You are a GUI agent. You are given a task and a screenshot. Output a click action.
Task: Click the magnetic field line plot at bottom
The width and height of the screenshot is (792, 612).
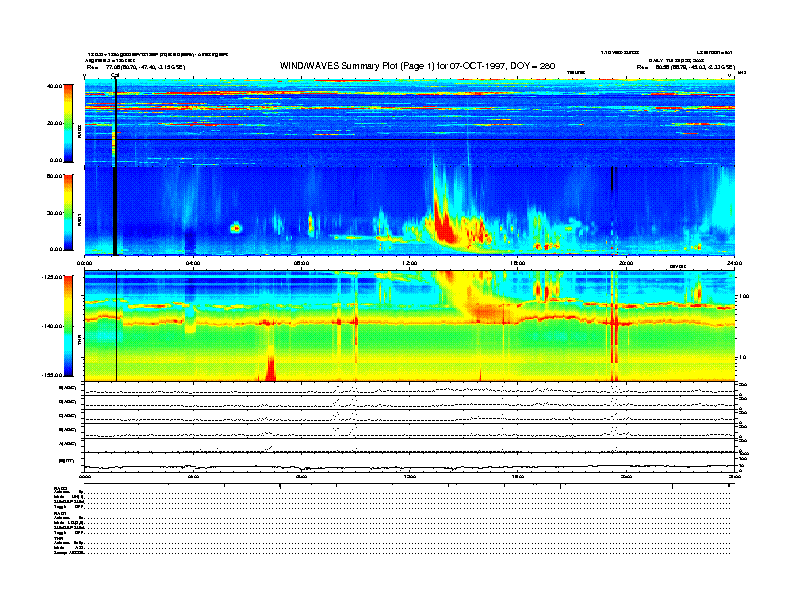pos(410,462)
